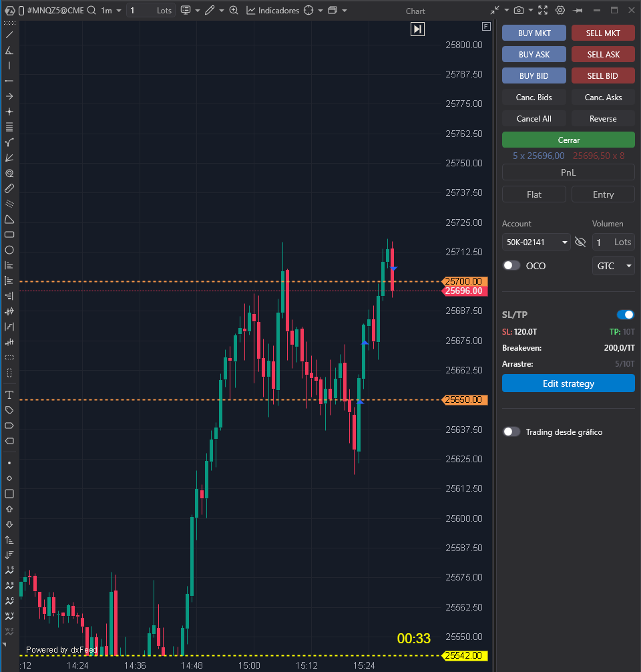Select the vertical line tool

tap(9, 65)
